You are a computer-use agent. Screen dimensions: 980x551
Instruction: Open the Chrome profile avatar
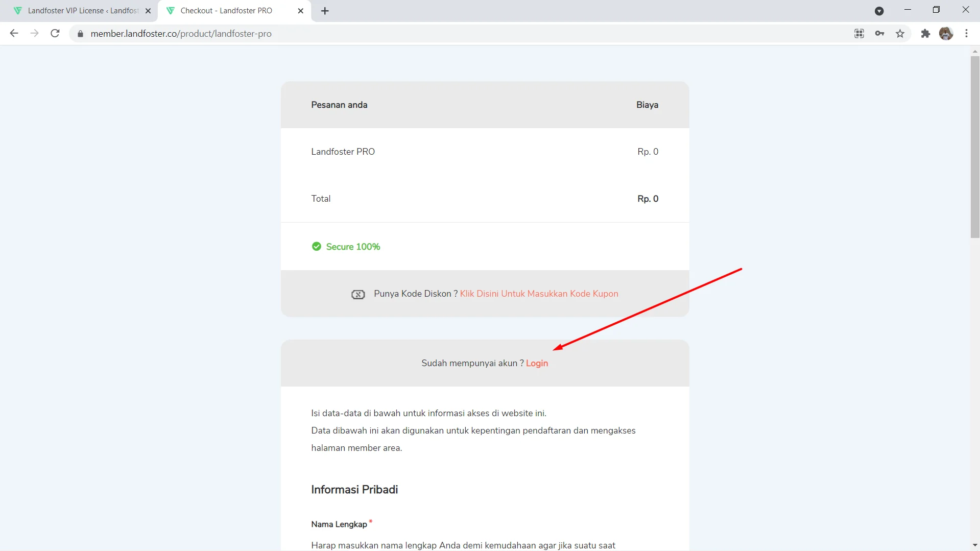[946, 34]
